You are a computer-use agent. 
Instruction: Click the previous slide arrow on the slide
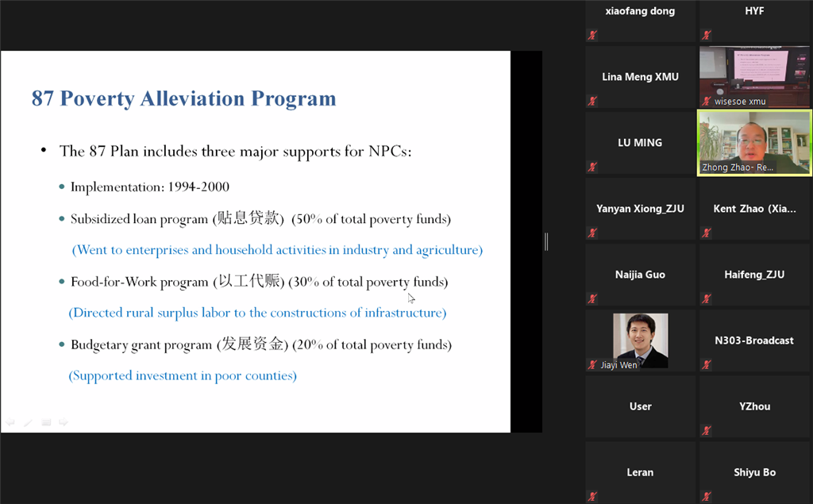click(10, 423)
